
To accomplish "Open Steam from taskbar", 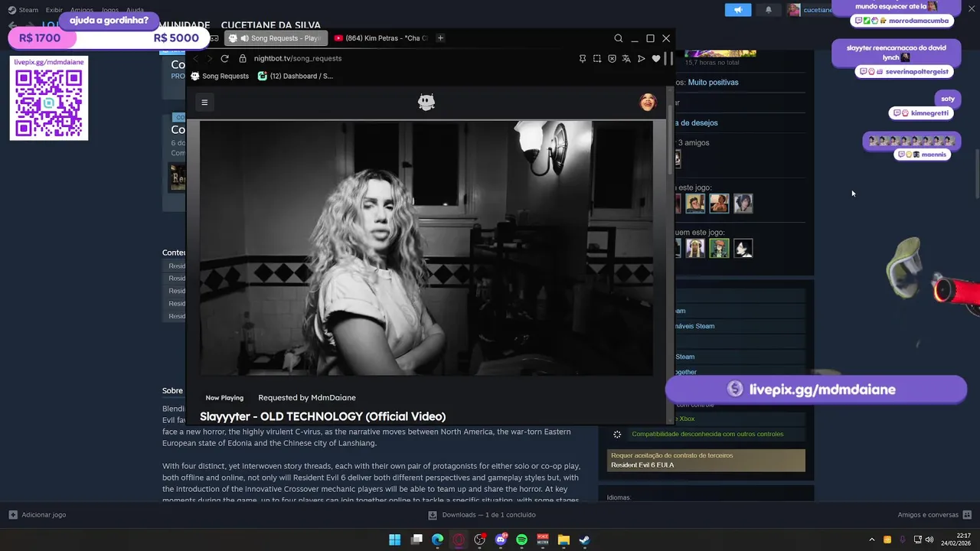I will pyautogui.click(x=584, y=540).
